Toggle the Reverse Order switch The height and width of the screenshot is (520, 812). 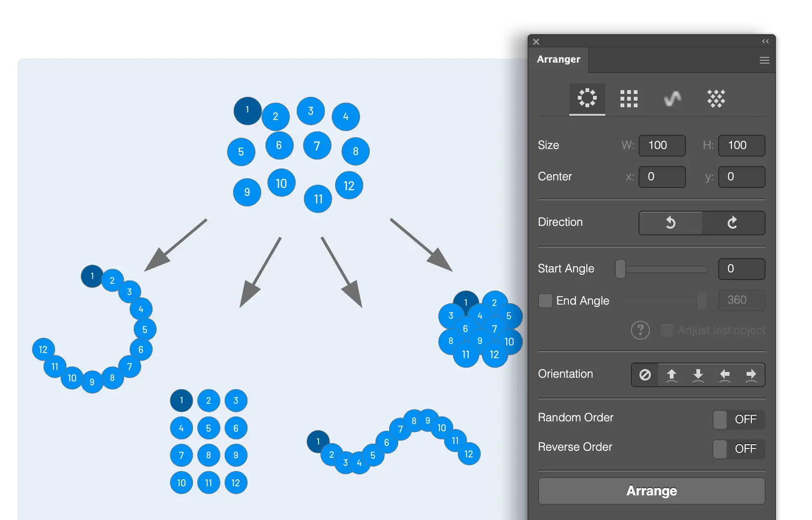point(739,449)
